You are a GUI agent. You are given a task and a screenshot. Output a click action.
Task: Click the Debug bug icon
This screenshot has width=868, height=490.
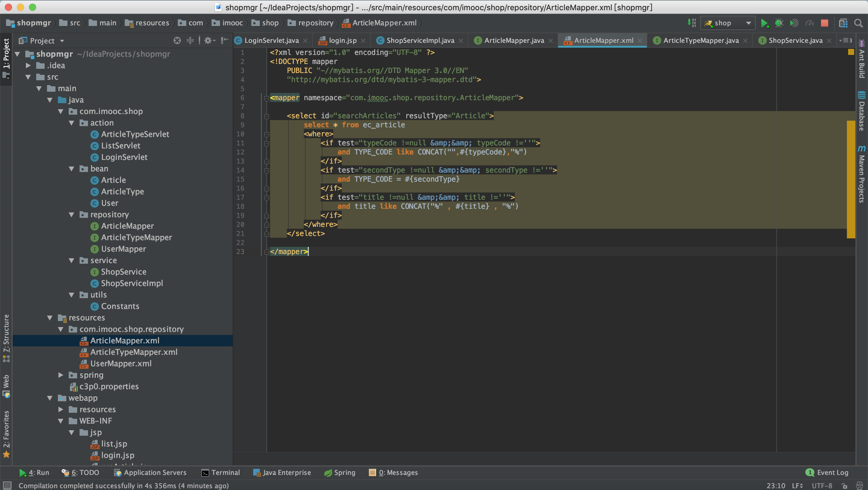(x=779, y=23)
